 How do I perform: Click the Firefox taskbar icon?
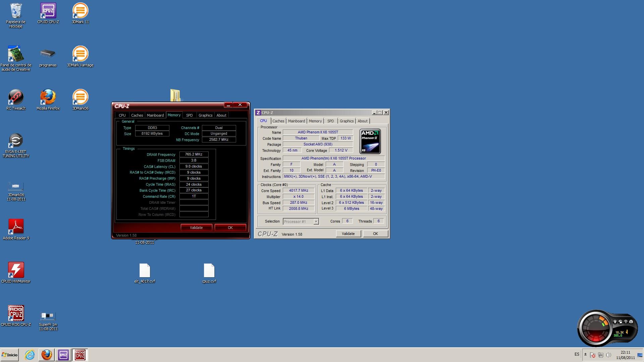pyautogui.click(x=47, y=355)
